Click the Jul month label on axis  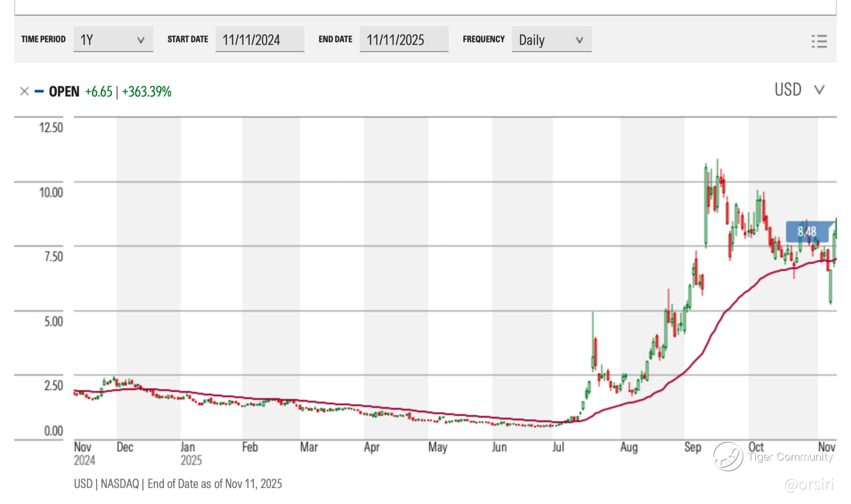[558, 447]
